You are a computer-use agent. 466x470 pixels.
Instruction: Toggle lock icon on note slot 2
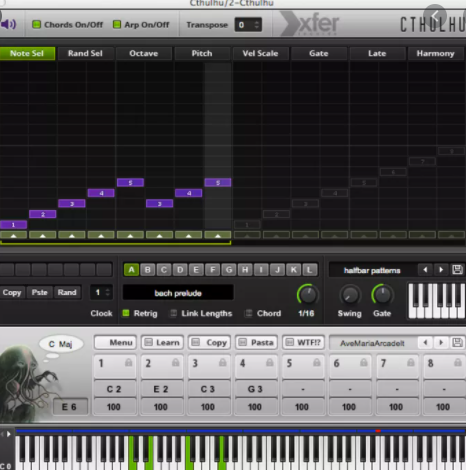pyautogui.click(x=176, y=363)
